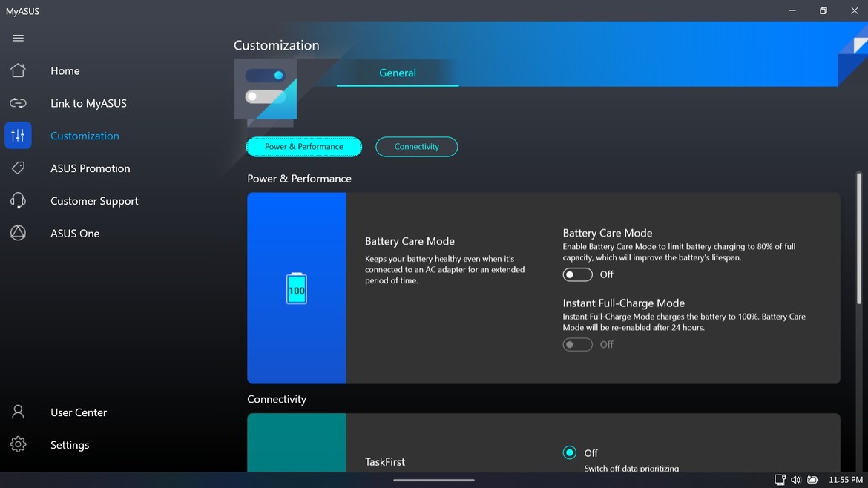Click the Instant Full-Charge Mode heading
Viewport: 868px width, 488px height.
tap(623, 303)
